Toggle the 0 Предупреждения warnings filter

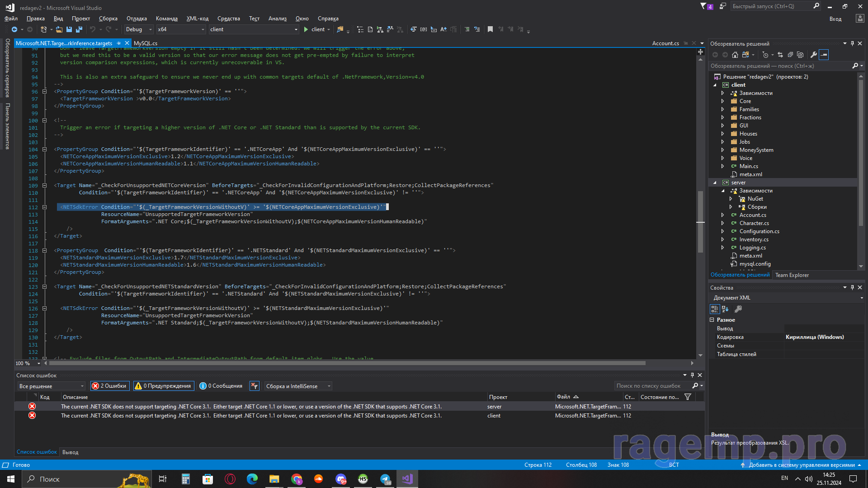163,386
